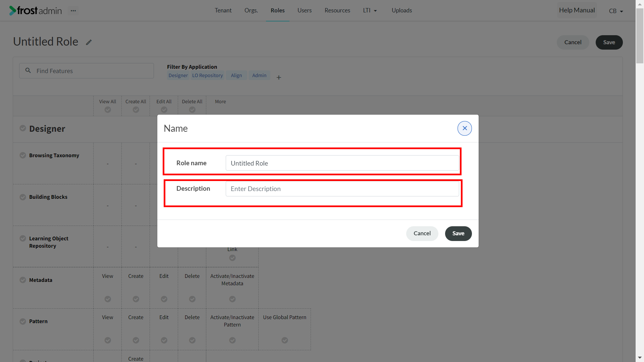Open the three-dots menu next to logo
The height and width of the screenshot is (362, 644).
[x=73, y=11]
